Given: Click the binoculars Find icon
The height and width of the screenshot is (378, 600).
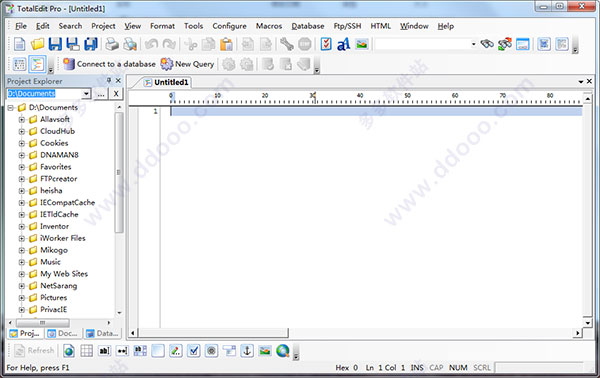Looking at the screenshot, I should tap(487, 44).
